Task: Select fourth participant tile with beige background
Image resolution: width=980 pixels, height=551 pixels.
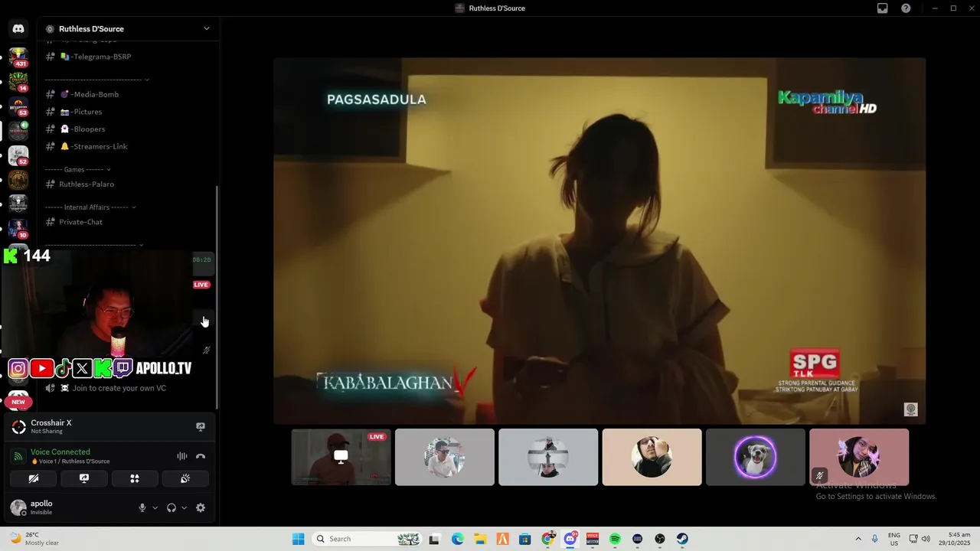Action: coord(652,457)
